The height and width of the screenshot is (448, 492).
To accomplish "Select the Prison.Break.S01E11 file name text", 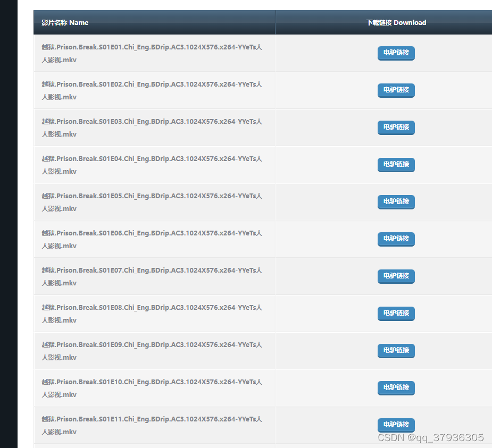I will point(152,426).
